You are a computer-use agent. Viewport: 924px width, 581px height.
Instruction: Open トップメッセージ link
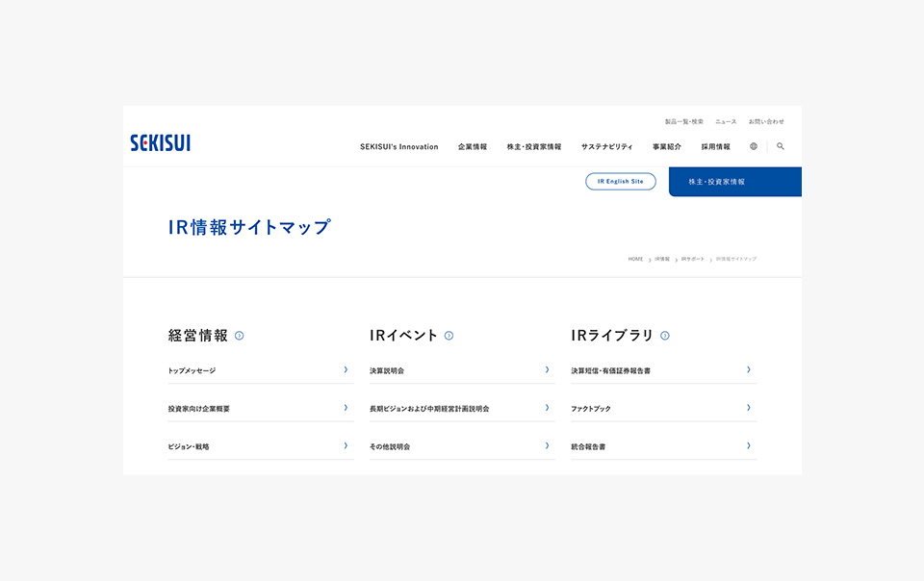(x=192, y=371)
